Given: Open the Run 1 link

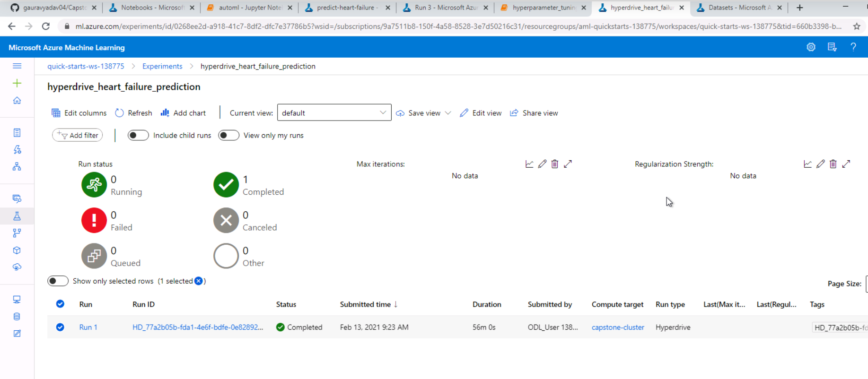Looking at the screenshot, I should point(88,327).
